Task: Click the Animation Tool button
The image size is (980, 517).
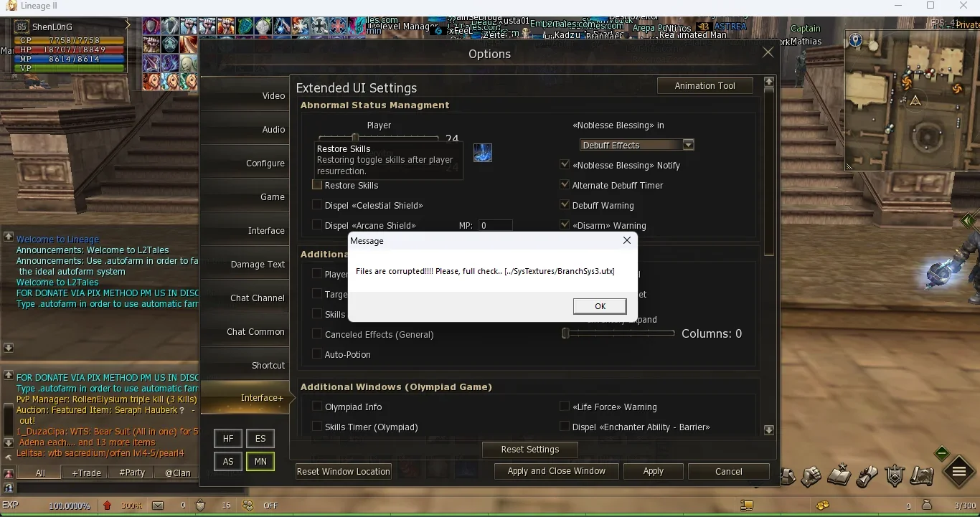Action: point(705,85)
